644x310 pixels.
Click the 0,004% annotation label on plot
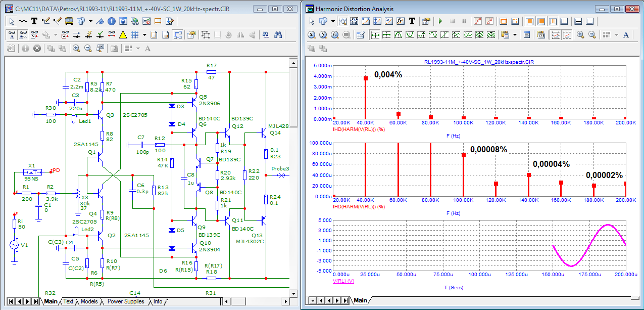pos(388,74)
